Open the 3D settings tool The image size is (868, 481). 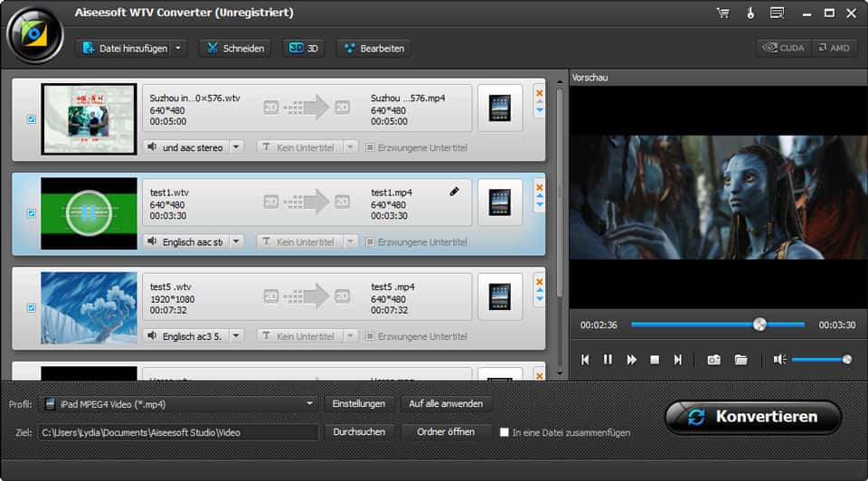(304, 48)
